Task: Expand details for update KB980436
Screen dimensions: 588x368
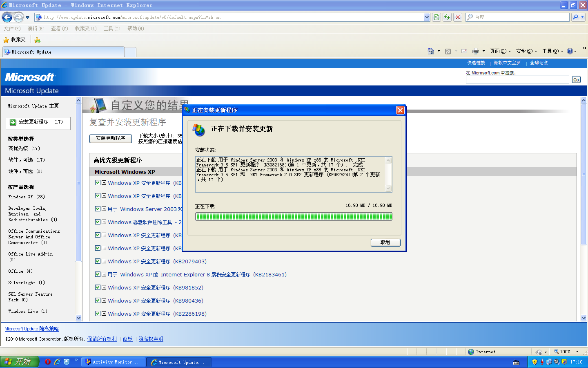Action: coord(104,301)
